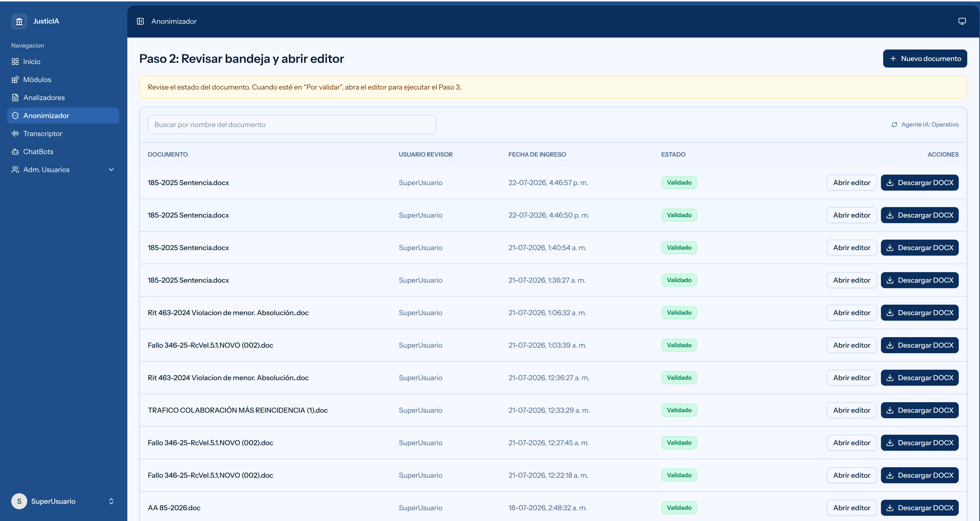
Task: Click the Módulos blocks icon
Action: (x=15, y=80)
